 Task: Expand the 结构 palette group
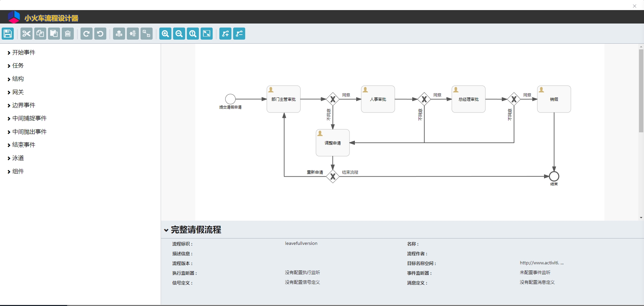pyautogui.click(x=15, y=79)
